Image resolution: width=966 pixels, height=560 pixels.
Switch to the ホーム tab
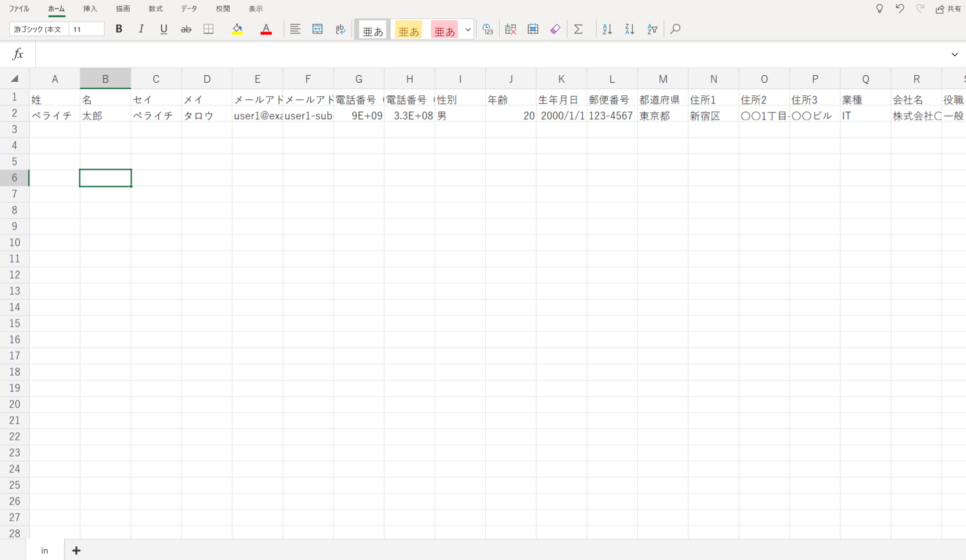pos(56,8)
